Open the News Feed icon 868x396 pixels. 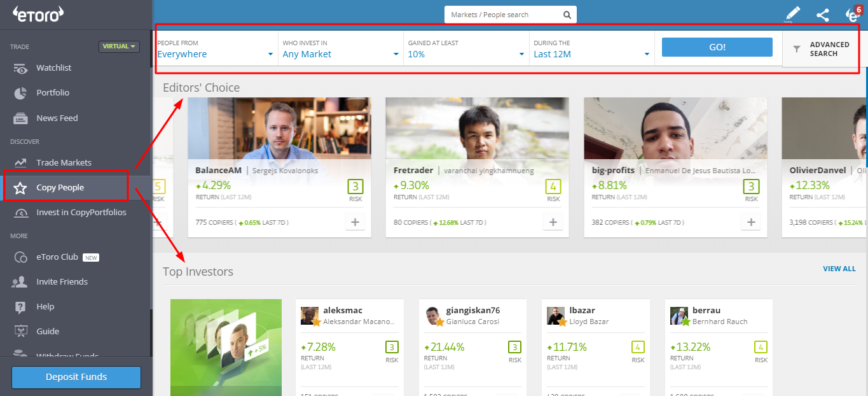pyautogui.click(x=20, y=118)
